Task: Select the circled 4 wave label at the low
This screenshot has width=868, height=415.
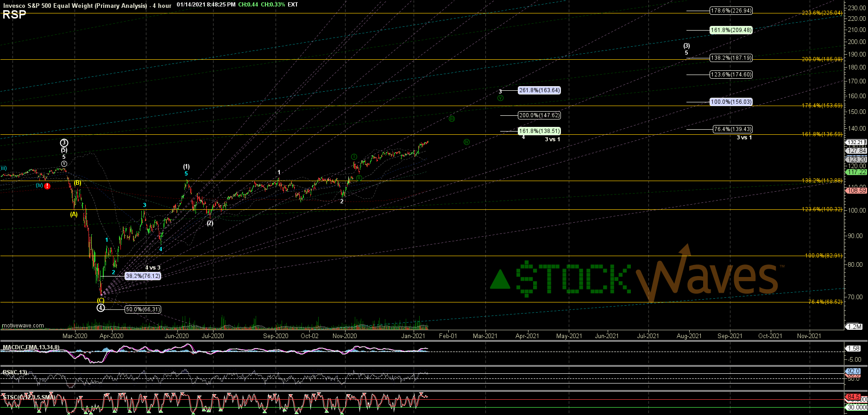Action: tap(101, 308)
